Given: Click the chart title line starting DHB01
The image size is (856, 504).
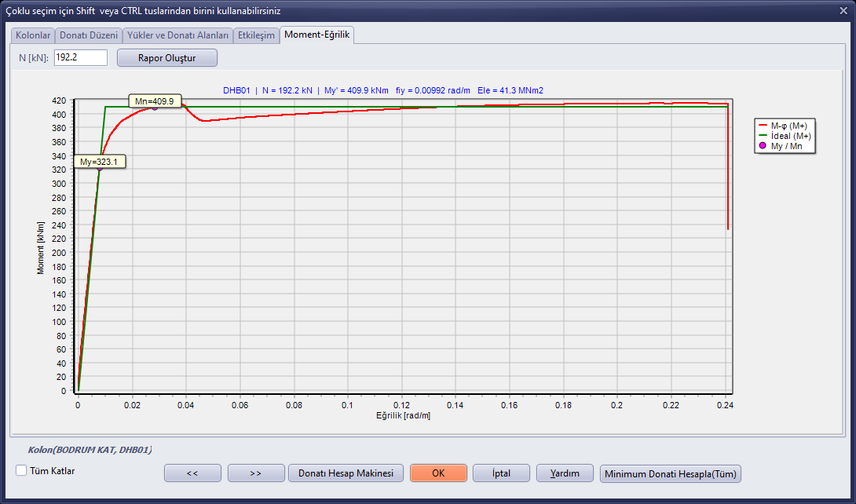Looking at the screenshot, I should (x=383, y=90).
